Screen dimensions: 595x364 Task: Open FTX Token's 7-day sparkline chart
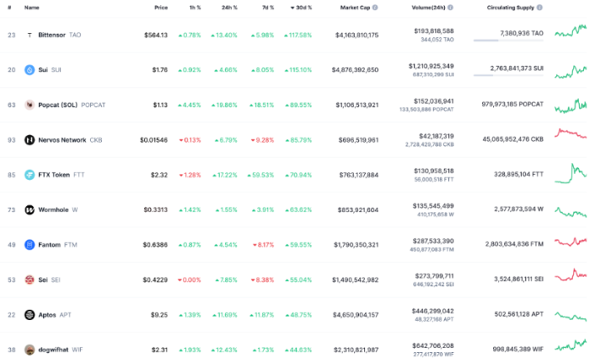(570, 173)
